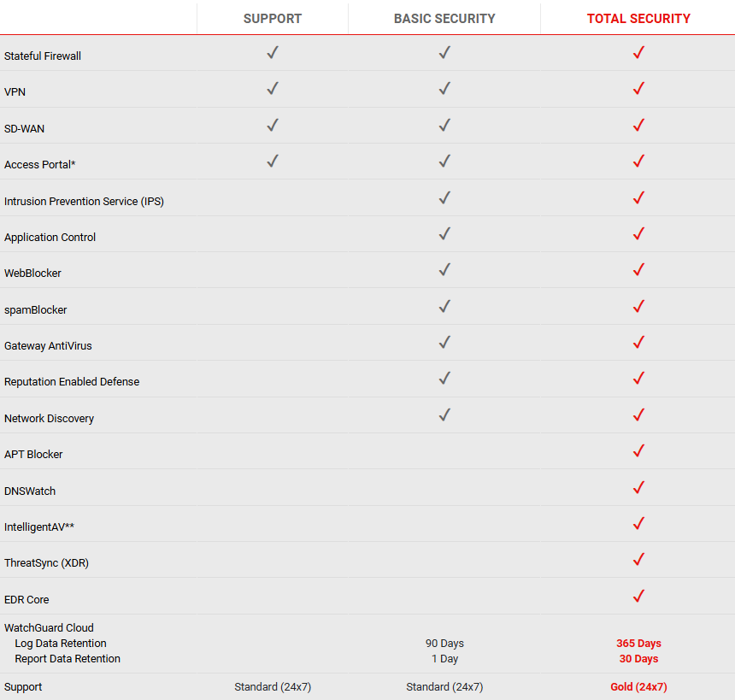Click the Intrusion Prevention Service (IPS) label
The height and width of the screenshot is (700, 735).
tap(84, 202)
